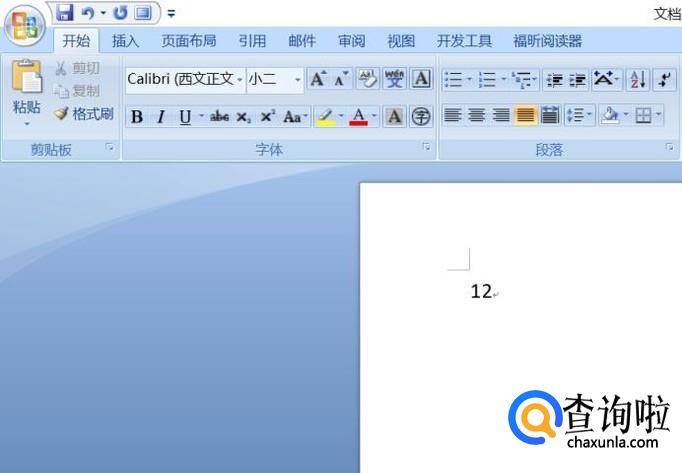Open the 审阅 tab
The image size is (682, 473).
click(351, 41)
